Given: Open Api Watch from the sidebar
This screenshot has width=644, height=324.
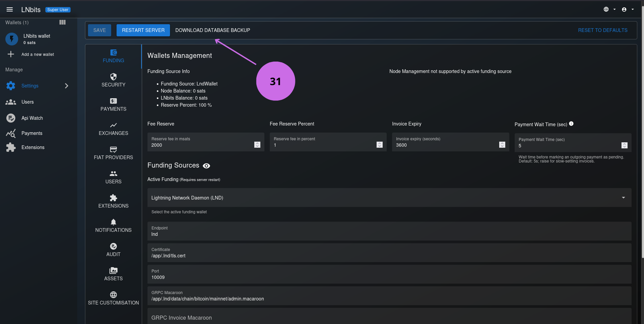Looking at the screenshot, I should (x=32, y=118).
